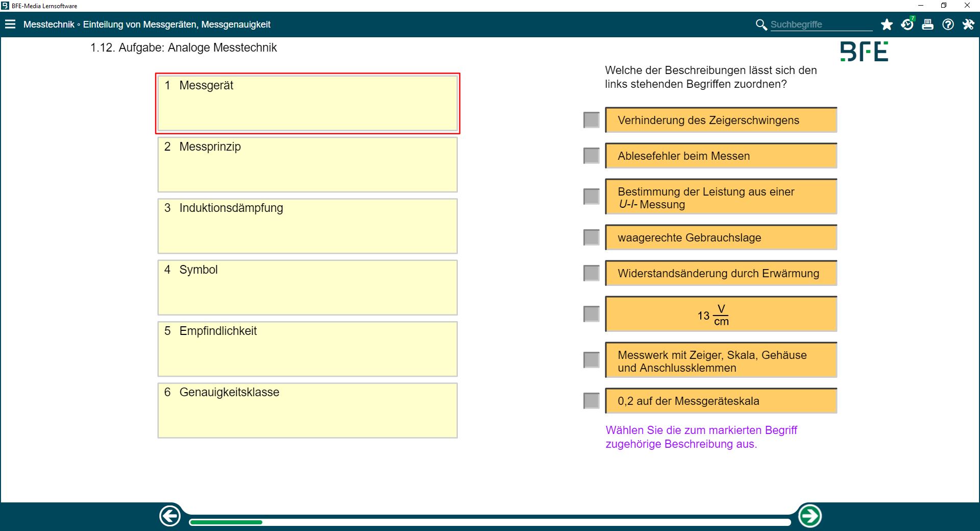Open the tools settings icon
980x531 pixels.
tap(968, 25)
